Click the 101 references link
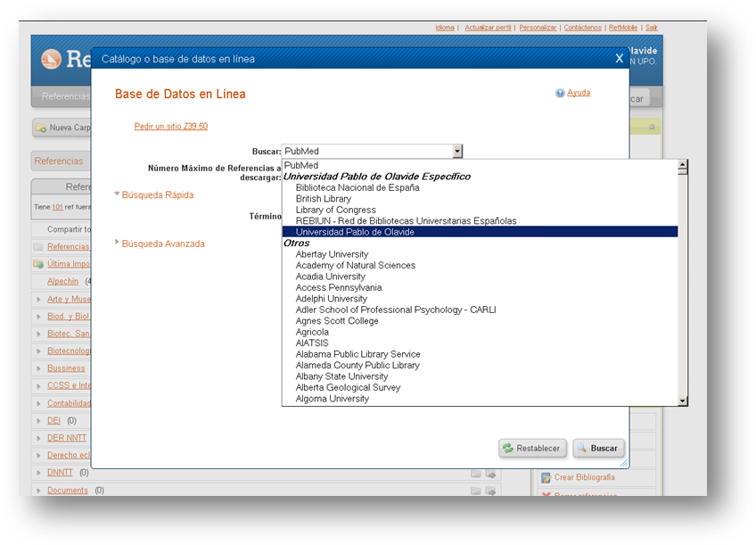The height and width of the screenshot is (545, 756). pos(57,207)
